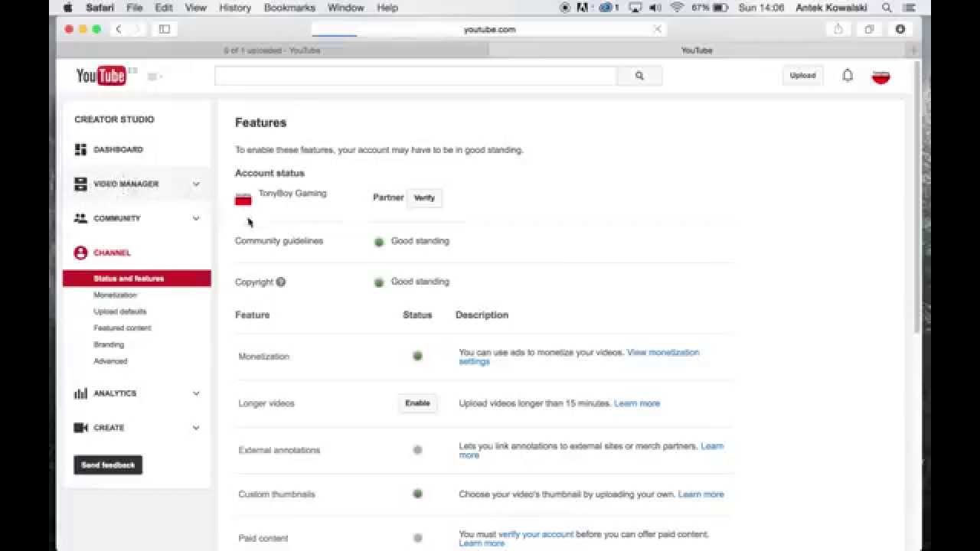The width and height of the screenshot is (980, 551).
Task: Open a new tab with plus button
Action: [913, 50]
